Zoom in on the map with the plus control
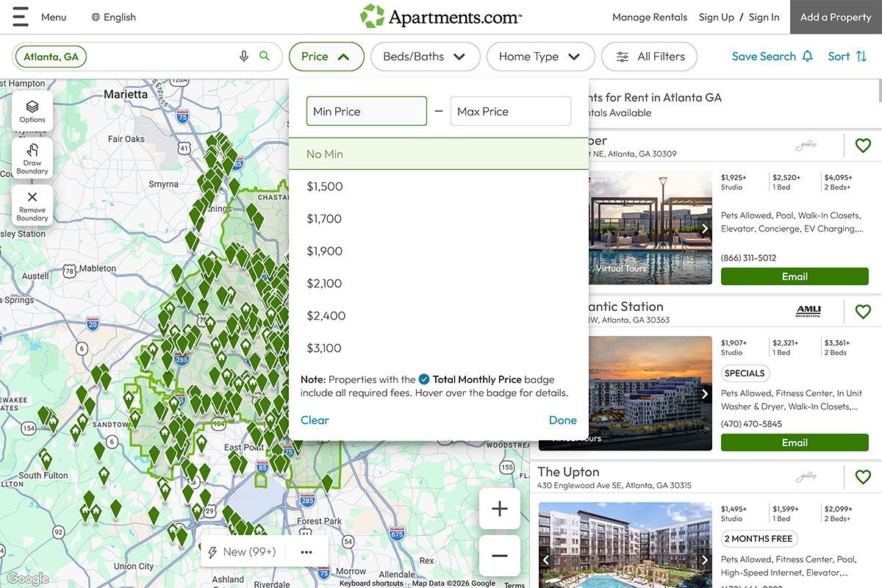The height and width of the screenshot is (588, 882). [x=499, y=508]
